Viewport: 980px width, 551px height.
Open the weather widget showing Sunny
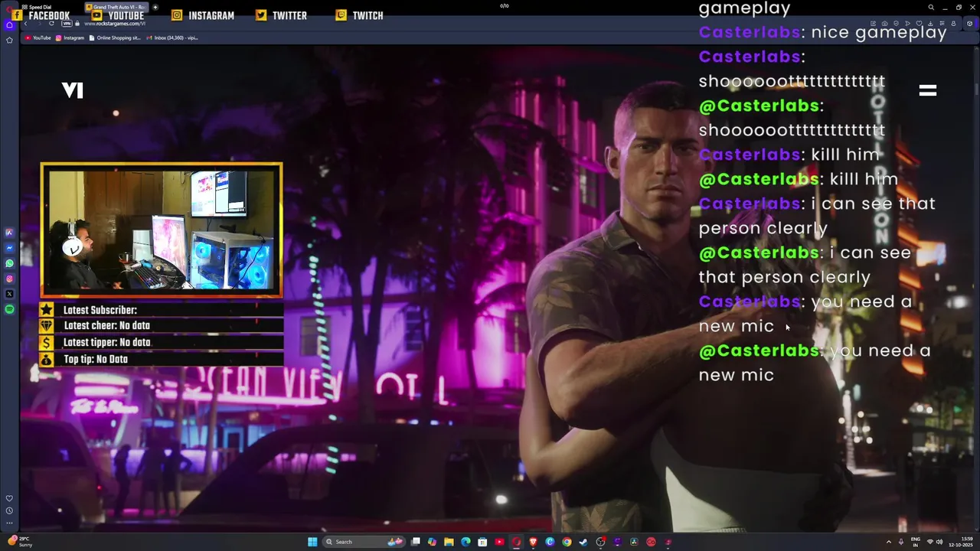21,542
